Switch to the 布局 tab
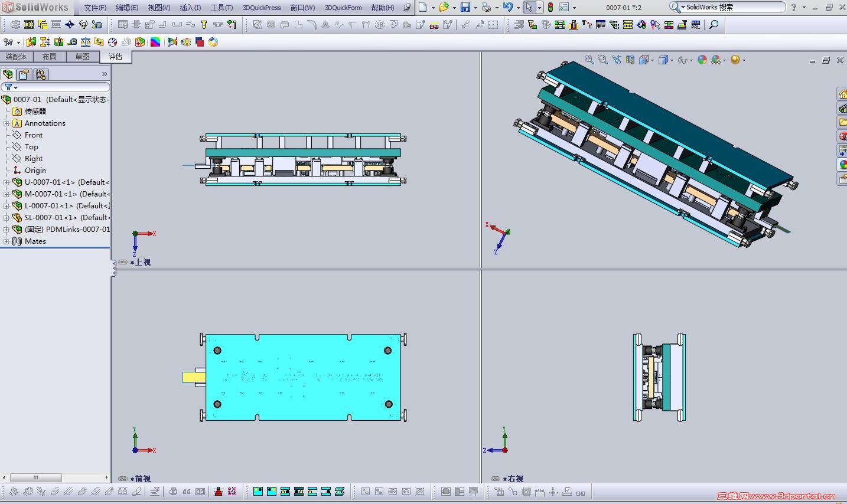This screenshot has width=847, height=504. [50, 57]
